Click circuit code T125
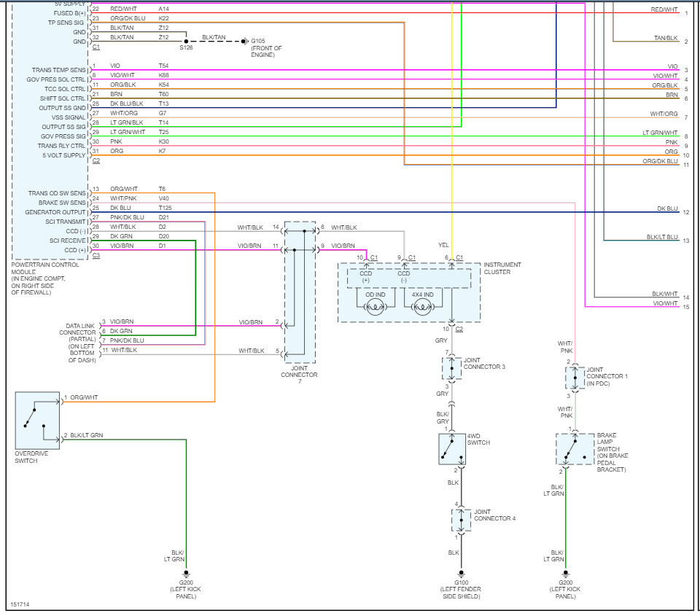 tap(166, 208)
